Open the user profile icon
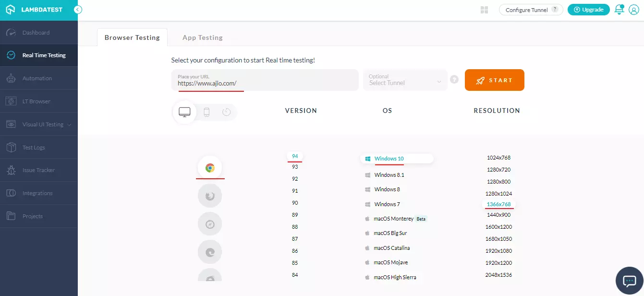The width and height of the screenshot is (644, 296). pyautogui.click(x=633, y=10)
